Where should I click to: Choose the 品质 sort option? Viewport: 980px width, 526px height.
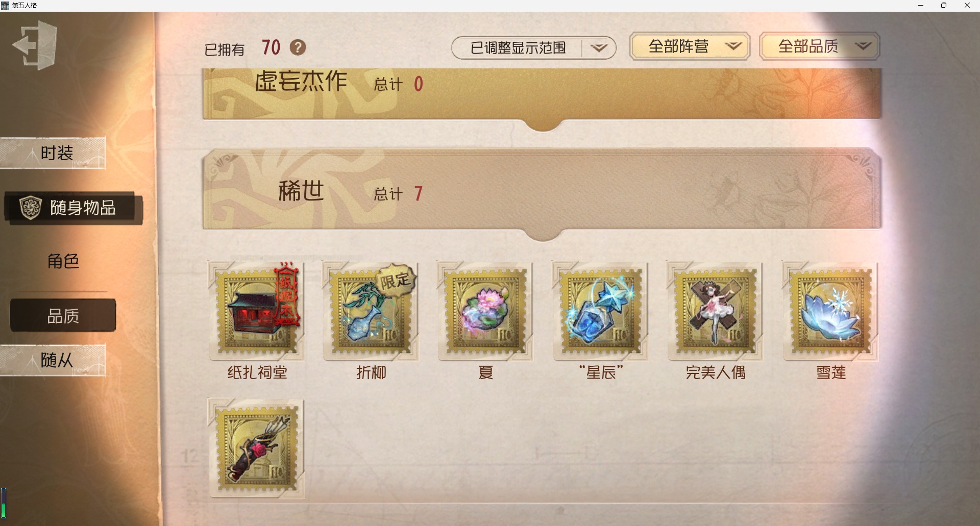point(63,316)
